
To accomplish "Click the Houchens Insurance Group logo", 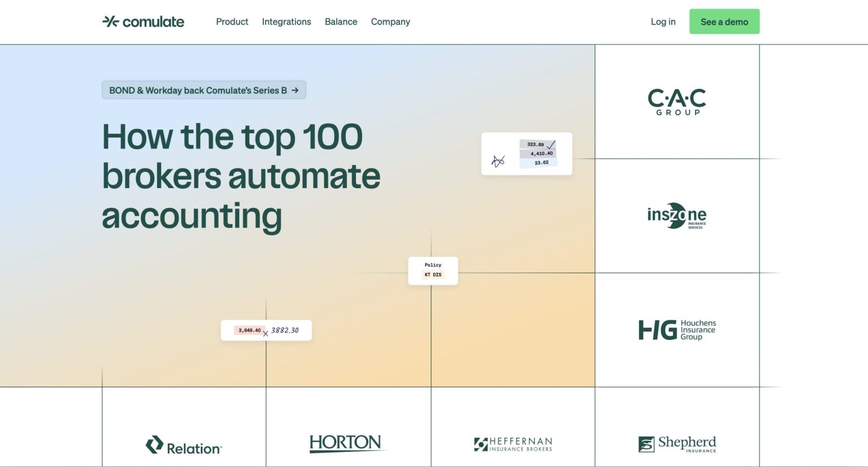I will click(677, 330).
